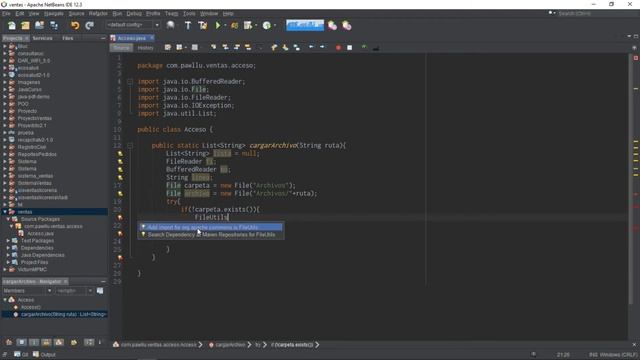
Task: Select cargarArchivo method in Navigator
Action: (x=63, y=314)
